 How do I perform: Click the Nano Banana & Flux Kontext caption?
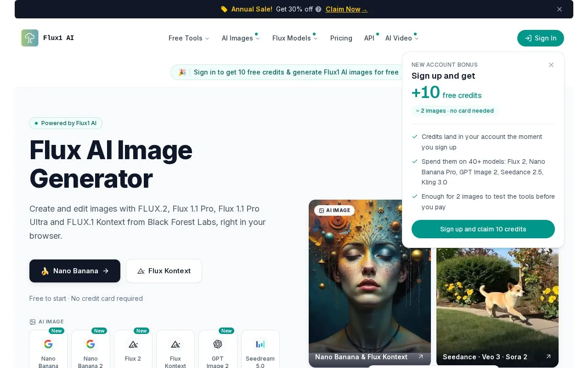point(361,357)
